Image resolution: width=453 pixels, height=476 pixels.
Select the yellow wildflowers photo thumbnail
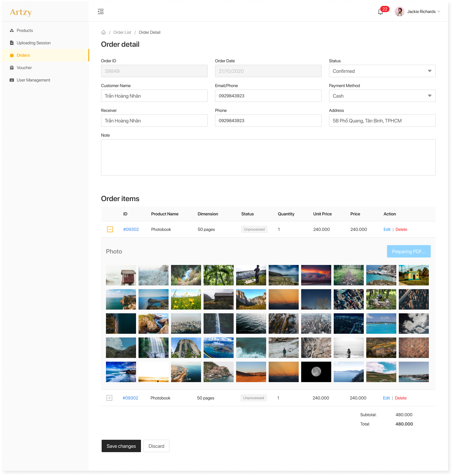[186, 299]
